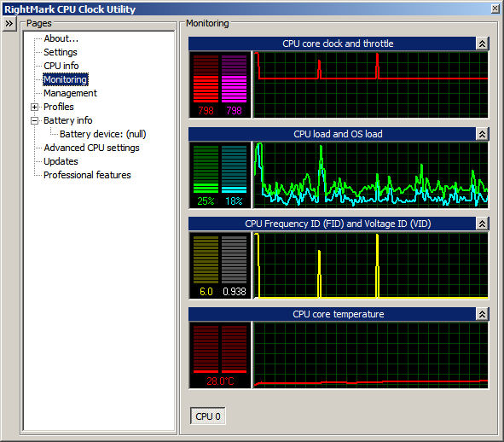Viewport: 504px width, 442px height.
Task: Click the CPU core temperature graph area
Action: point(371,355)
